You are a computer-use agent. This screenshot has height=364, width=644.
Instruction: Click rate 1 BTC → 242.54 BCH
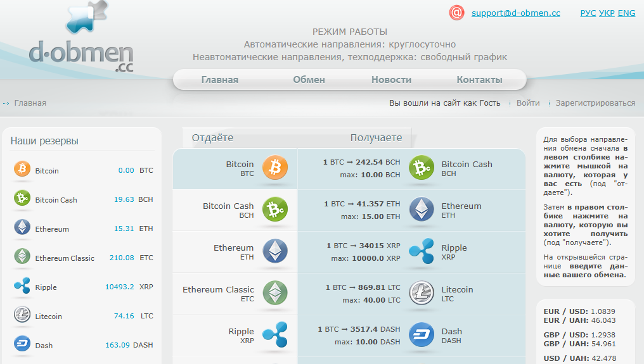[361, 162]
